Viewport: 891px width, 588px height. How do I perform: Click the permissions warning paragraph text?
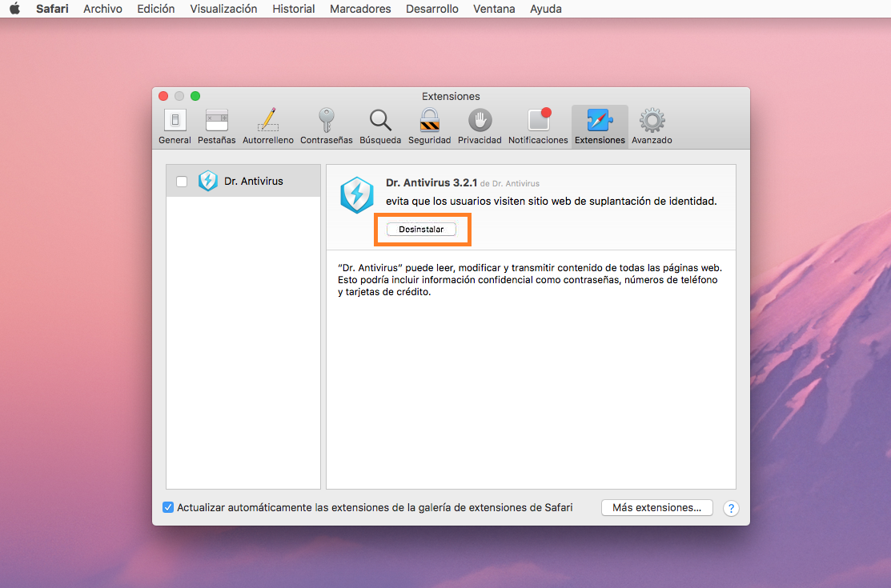[x=530, y=279]
